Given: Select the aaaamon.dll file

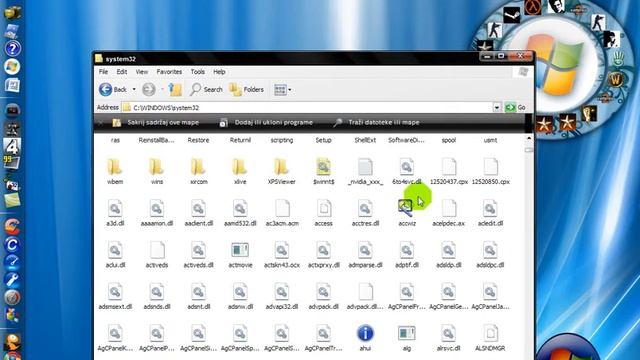Looking at the screenshot, I should [157, 213].
